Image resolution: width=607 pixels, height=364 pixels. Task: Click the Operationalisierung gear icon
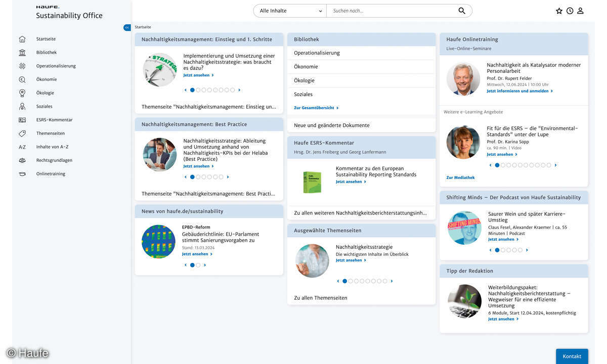click(22, 66)
